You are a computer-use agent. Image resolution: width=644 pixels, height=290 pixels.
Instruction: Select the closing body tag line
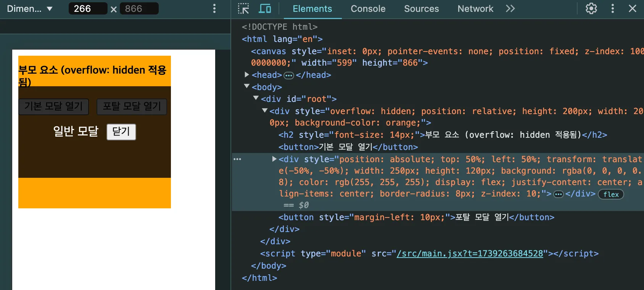(x=268, y=266)
